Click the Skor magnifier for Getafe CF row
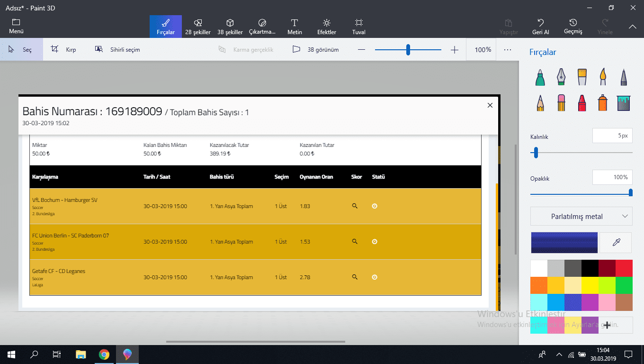 pyautogui.click(x=354, y=277)
